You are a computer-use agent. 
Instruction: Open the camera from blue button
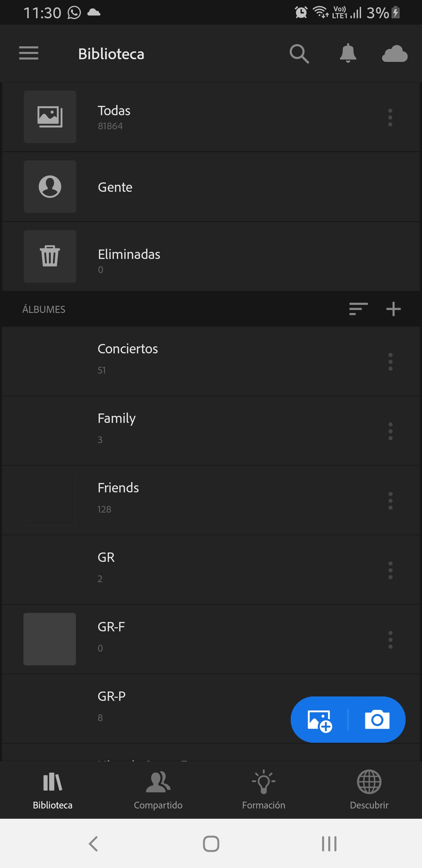click(x=377, y=720)
